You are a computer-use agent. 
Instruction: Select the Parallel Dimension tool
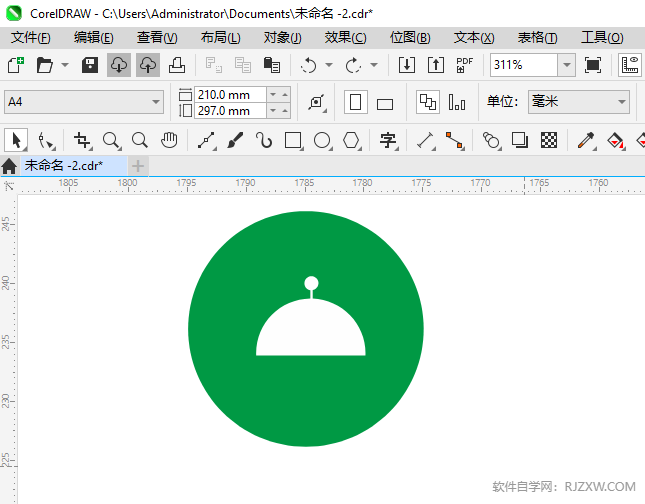[426, 140]
